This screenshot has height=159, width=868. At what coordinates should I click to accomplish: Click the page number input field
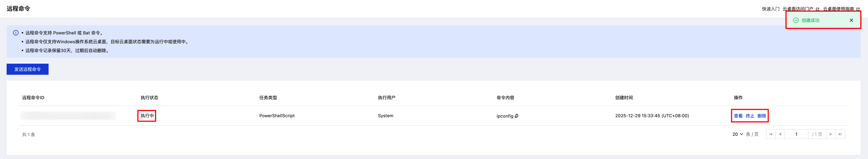pyautogui.click(x=796, y=134)
